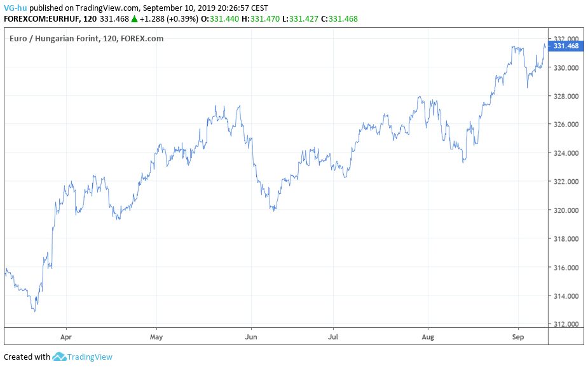This screenshot has height=368, width=588.
Task: Click the Euro / Hungarian Forint chart title
Action: (x=86, y=39)
